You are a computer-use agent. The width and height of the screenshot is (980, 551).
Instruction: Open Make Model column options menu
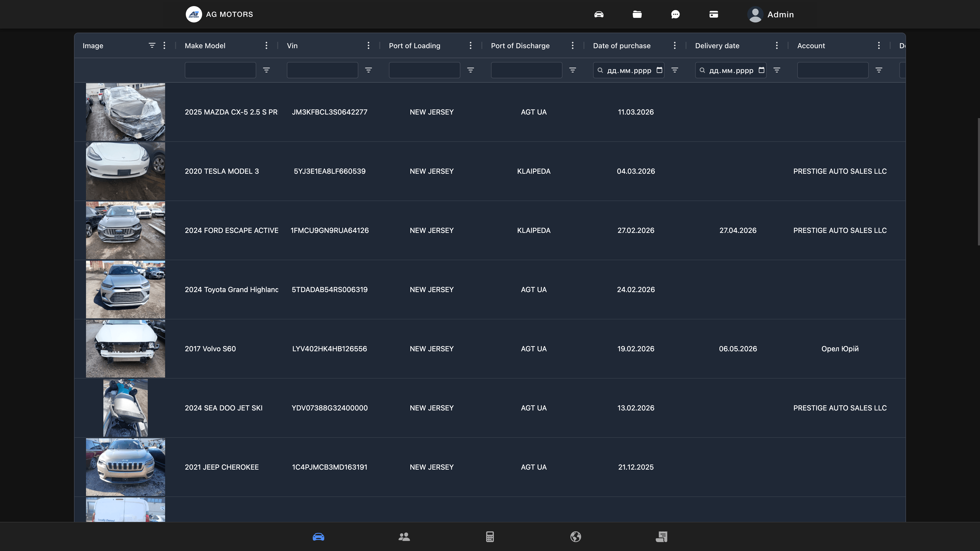(x=266, y=45)
